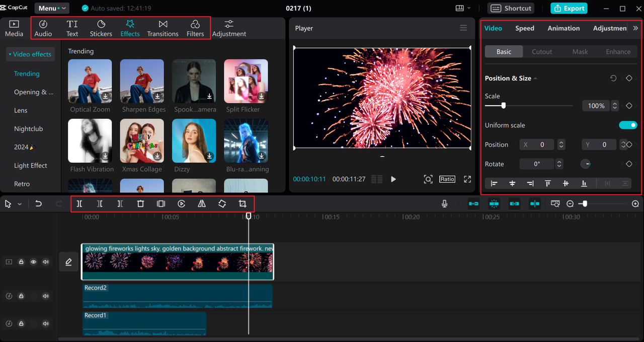Click the microphone record voiceover icon
This screenshot has height=342, width=644.
click(x=445, y=204)
